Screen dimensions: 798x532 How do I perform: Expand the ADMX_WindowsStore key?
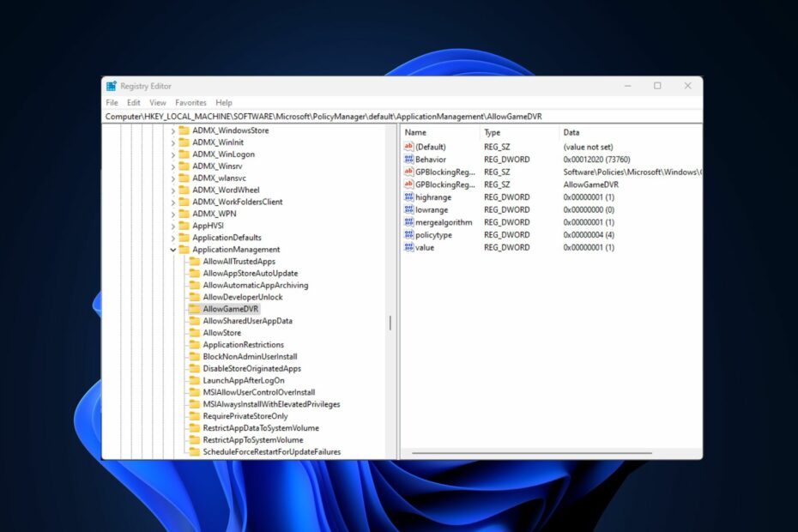pyautogui.click(x=173, y=130)
